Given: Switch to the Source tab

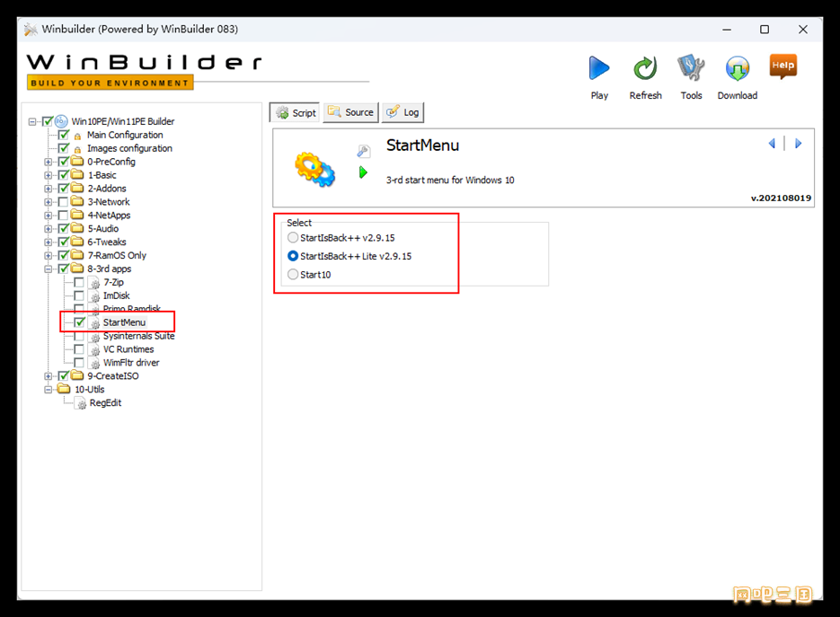Looking at the screenshot, I should pyautogui.click(x=351, y=112).
